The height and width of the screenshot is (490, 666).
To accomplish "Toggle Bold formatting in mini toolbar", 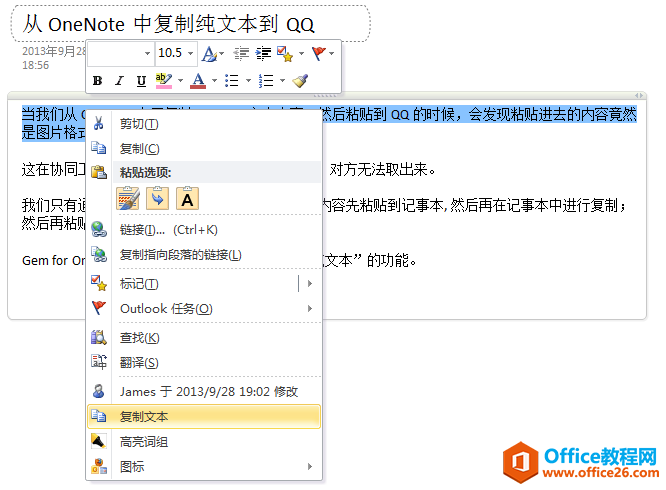I will 97,81.
